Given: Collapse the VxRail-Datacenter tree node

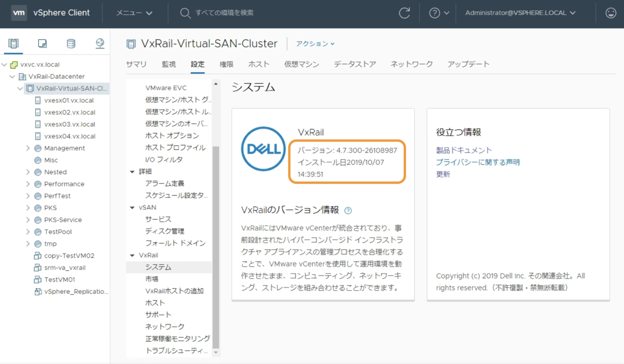Looking at the screenshot, I should [x=13, y=77].
